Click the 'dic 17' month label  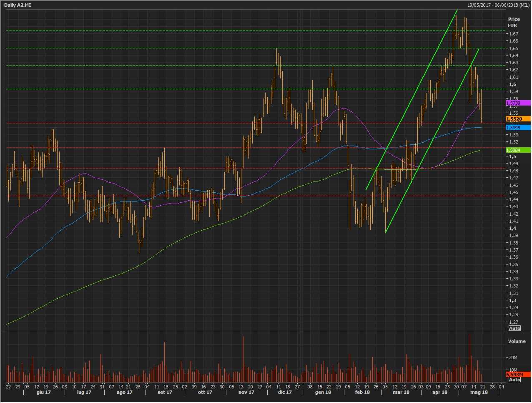tap(285, 393)
